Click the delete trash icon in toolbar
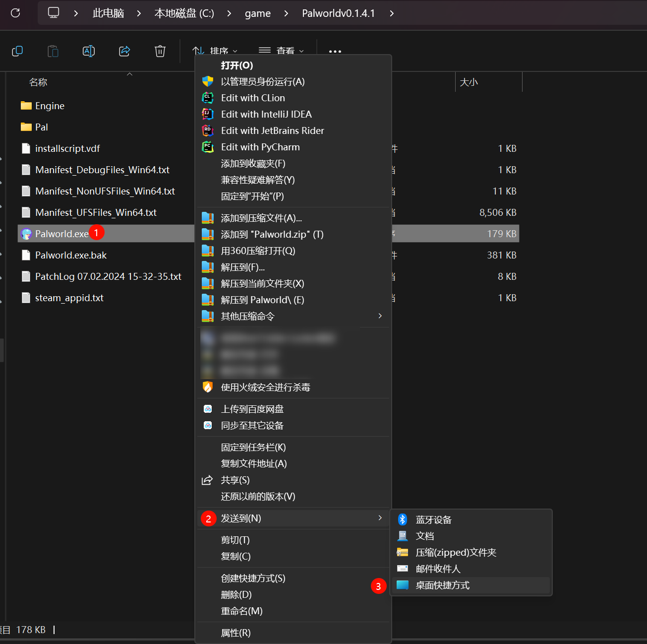 (160, 51)
